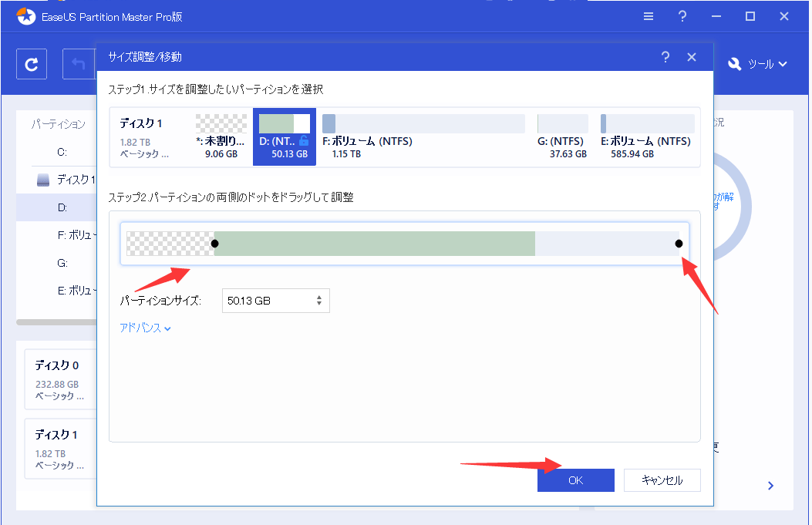Open the hamburger menu icon in title bar
Image resolution: width=812 pixels, height=525 pixels.
coord(648,15)
